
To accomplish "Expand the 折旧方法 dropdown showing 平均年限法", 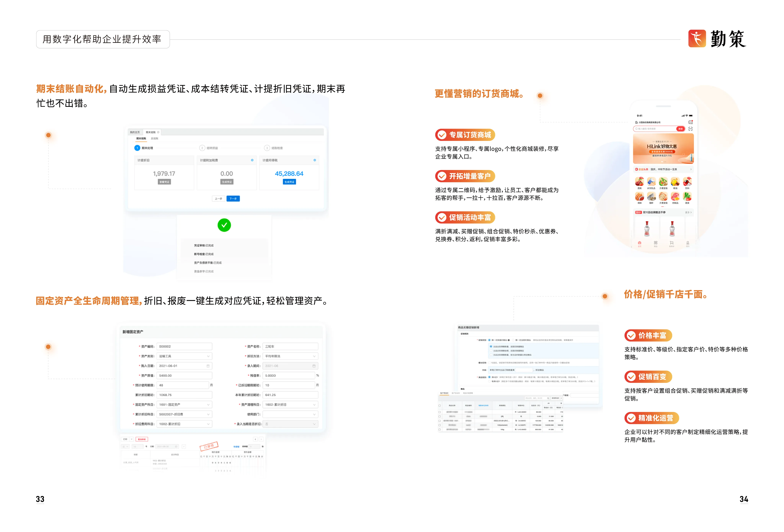I will tap(290, 356).
